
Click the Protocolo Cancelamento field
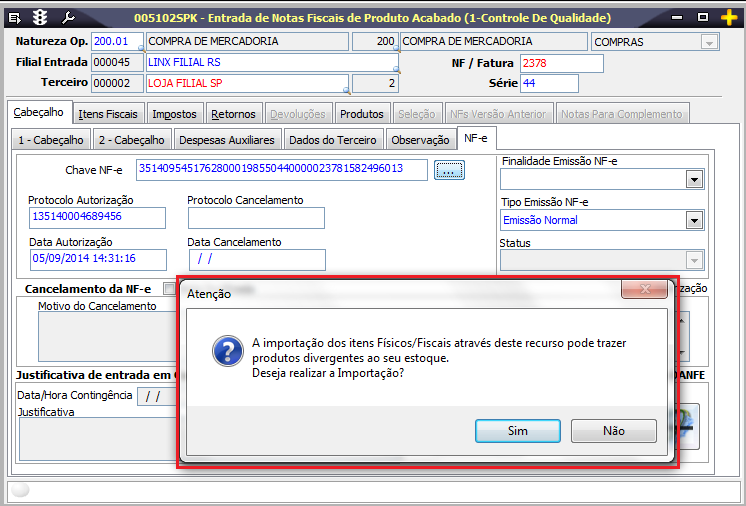pos(256,218)
